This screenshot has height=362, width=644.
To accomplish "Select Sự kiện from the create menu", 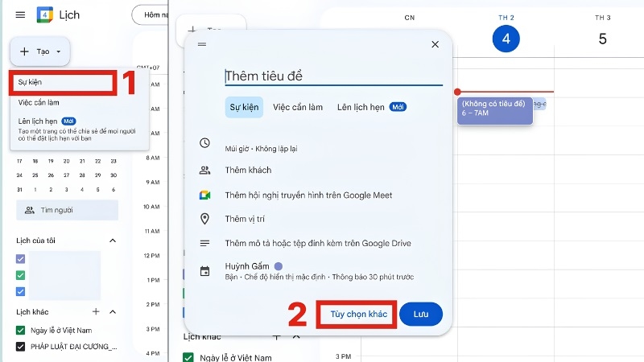I will pos(64,82).
